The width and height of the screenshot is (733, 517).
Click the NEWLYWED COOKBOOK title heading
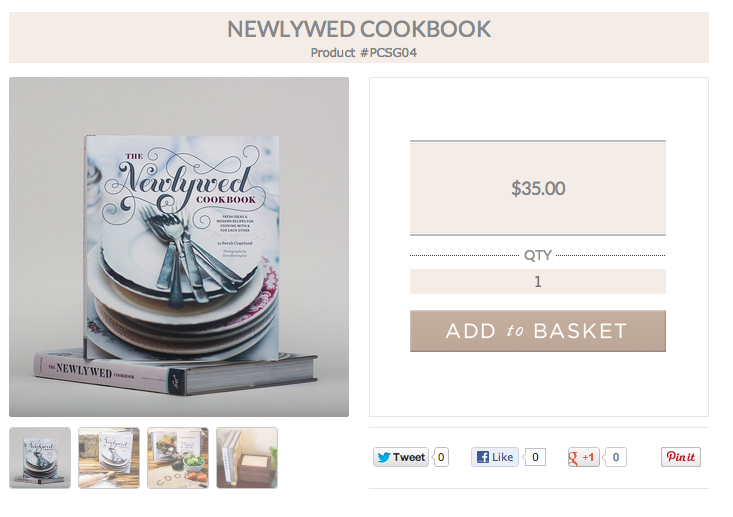click(x=359, y=29)
